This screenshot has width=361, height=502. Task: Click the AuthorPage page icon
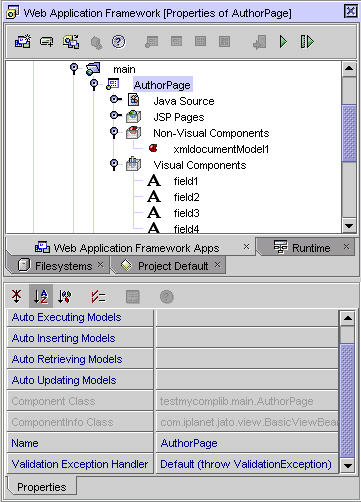tap(113, 84)
